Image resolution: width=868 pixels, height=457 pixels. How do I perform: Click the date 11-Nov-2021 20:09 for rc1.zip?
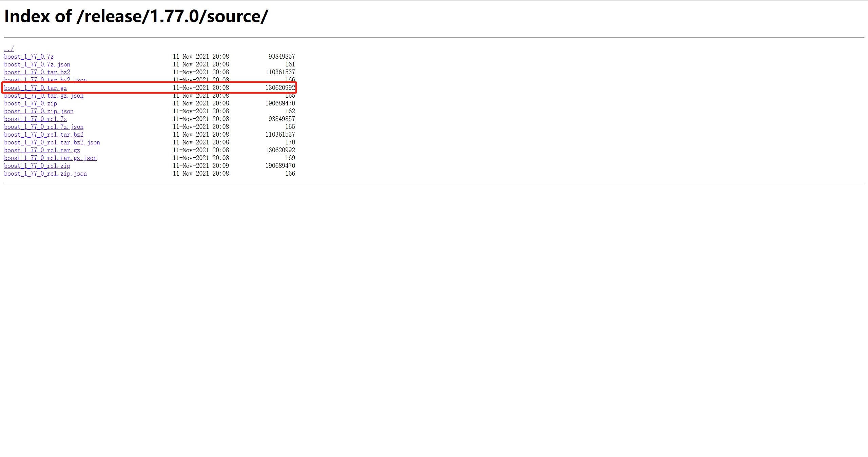pos(201,165)
